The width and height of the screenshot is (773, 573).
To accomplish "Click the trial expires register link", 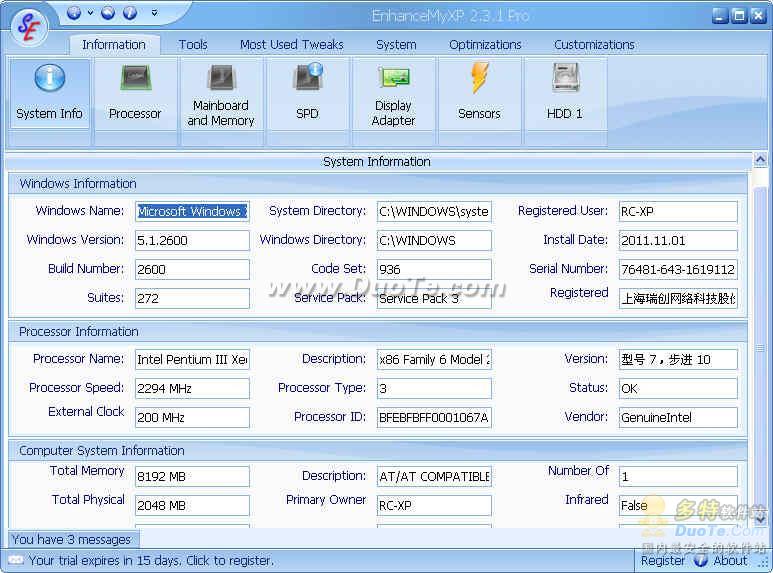I will (151, 561).
